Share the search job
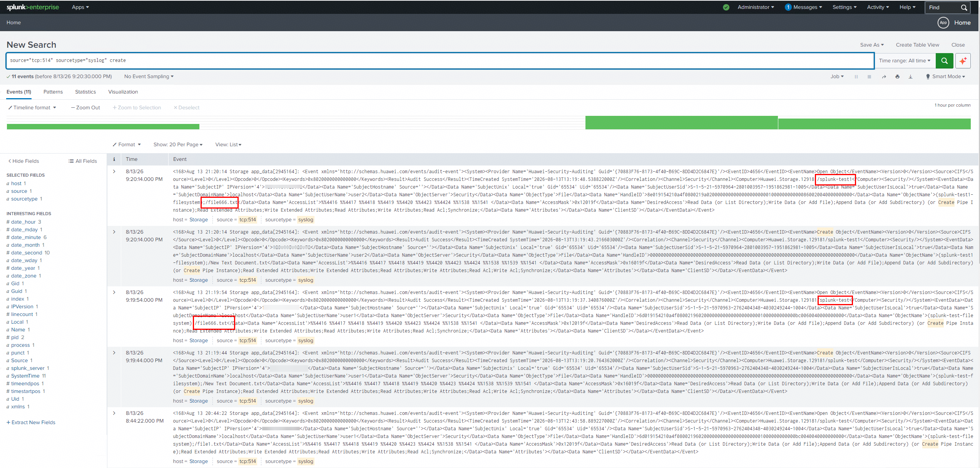The width and height of the screenshot is (980, 468). [884, 77]
